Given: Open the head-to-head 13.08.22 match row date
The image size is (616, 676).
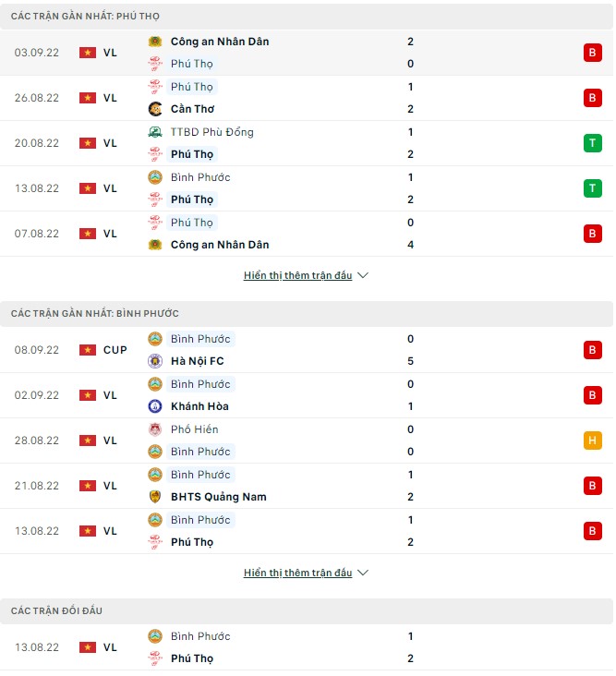Looking at the screenshot, I should click(36, 647).
